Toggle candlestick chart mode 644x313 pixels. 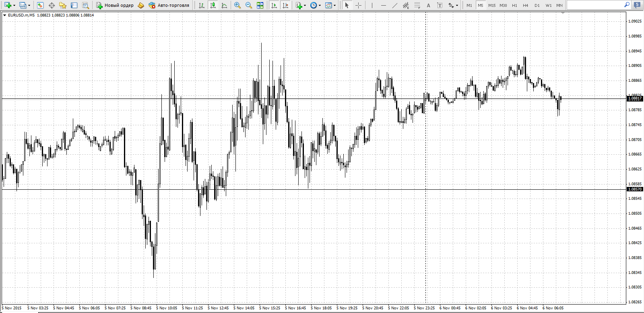point(213,5)
